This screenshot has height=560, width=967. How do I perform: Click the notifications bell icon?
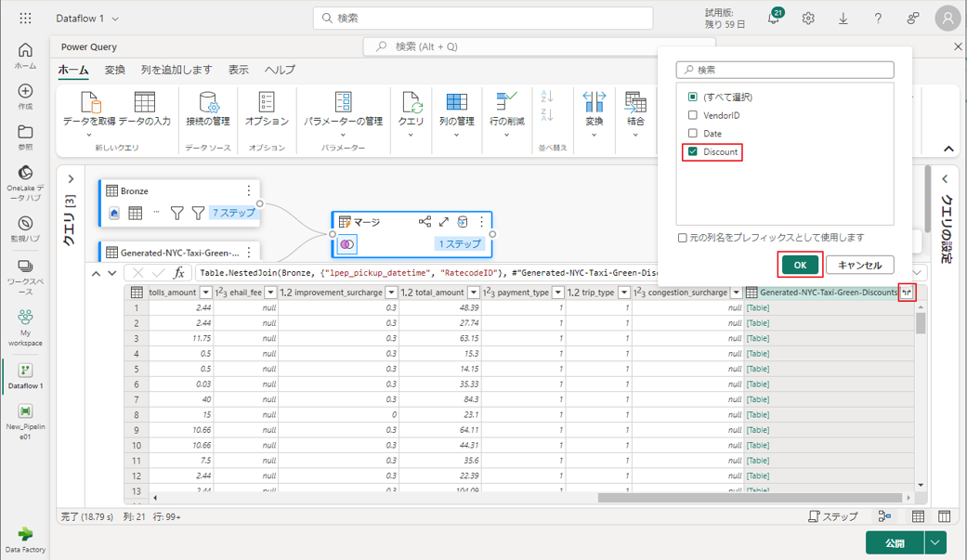pyautogui.click(x=774, y=19)
